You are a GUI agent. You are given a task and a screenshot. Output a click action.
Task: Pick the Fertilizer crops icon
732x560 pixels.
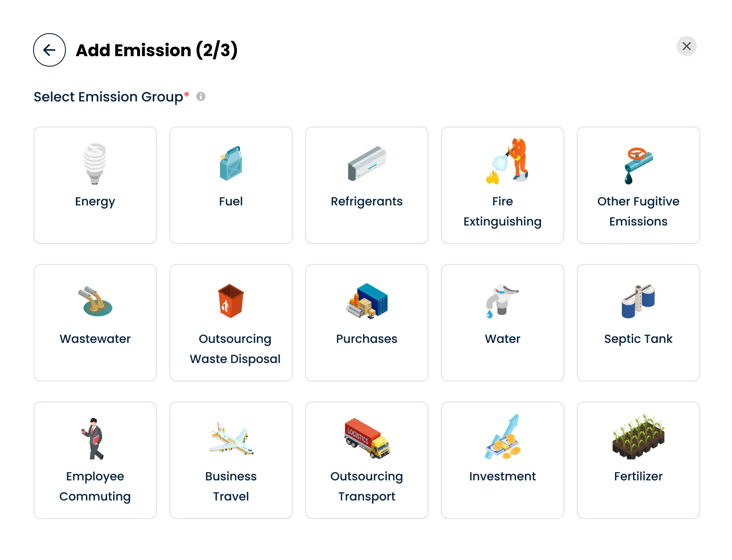[x=638, y=436]
